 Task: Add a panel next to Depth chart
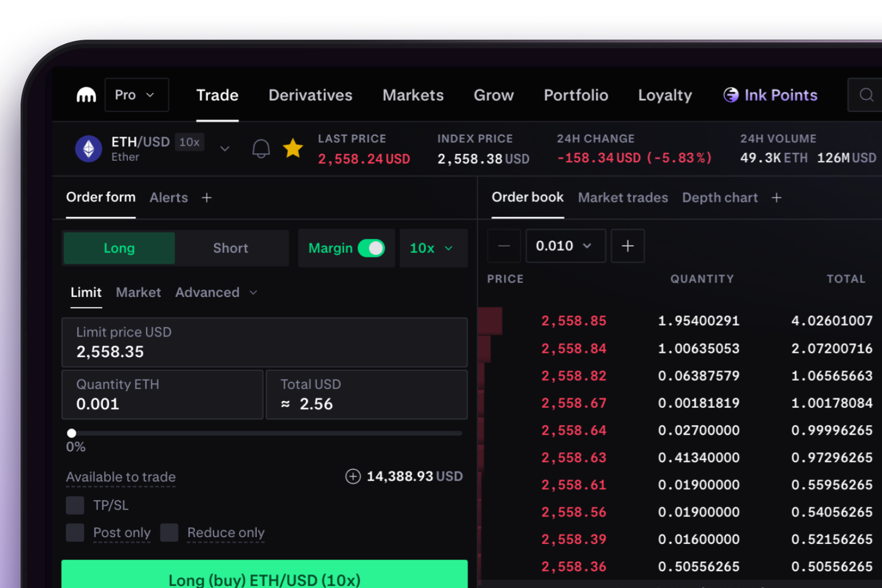point(776,198)
